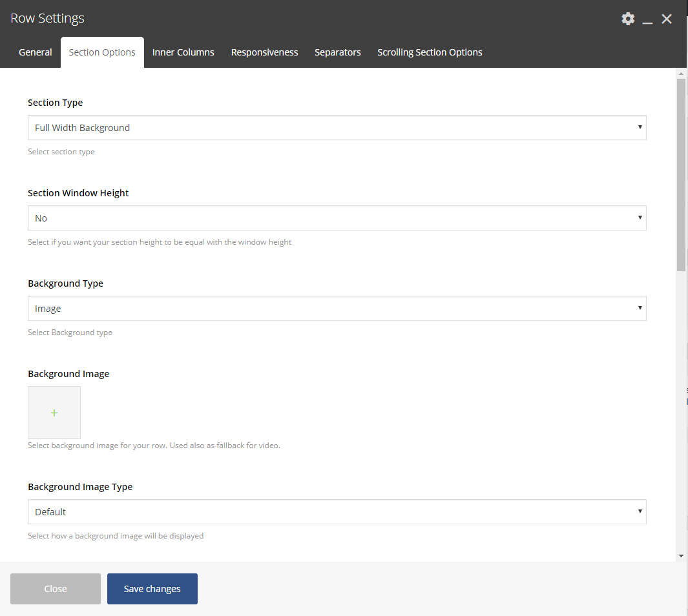Go to the Responsiveness tab
Image resolution: width=688 pixels, height=616 pixels.
(x=265, y=52)
